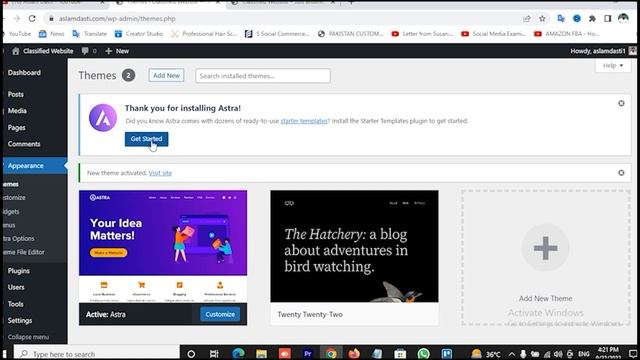Collapse the admin menu
Screen dimensions: 640x360
(x=28, y=337)
